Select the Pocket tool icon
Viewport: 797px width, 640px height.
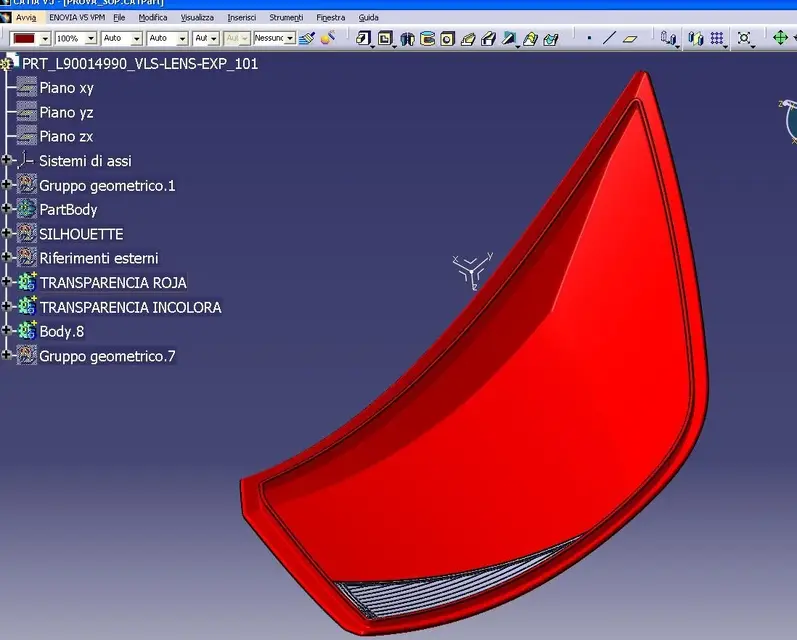tap(385, 38)
